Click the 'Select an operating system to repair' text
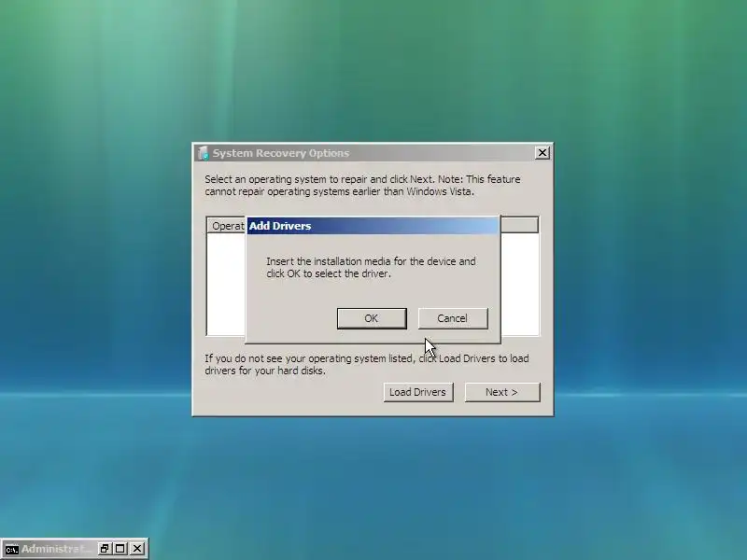Screen dimensions: 747x560 pos(362,185)
